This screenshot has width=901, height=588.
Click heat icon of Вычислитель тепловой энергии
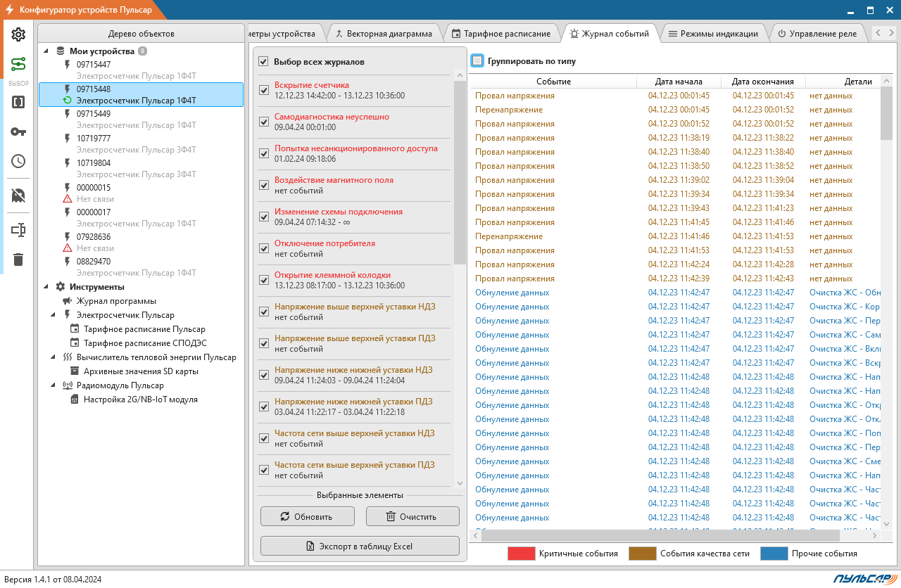click(68, 357)
